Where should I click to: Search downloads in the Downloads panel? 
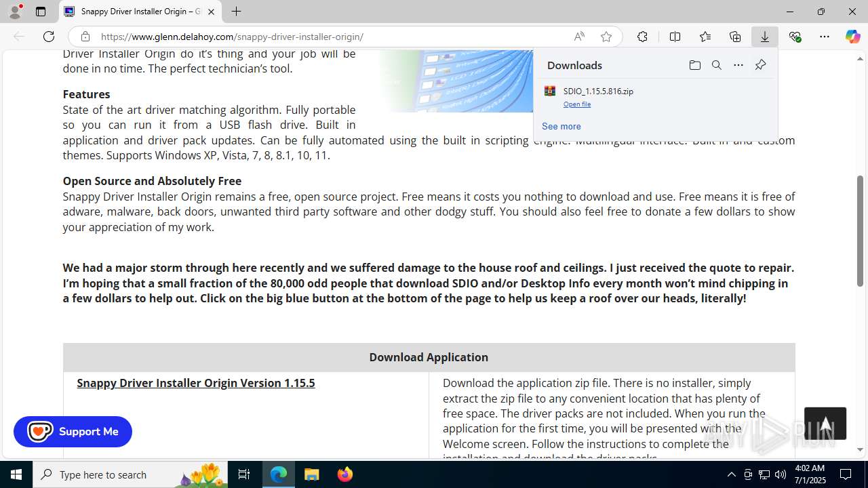tap(716, 65)
